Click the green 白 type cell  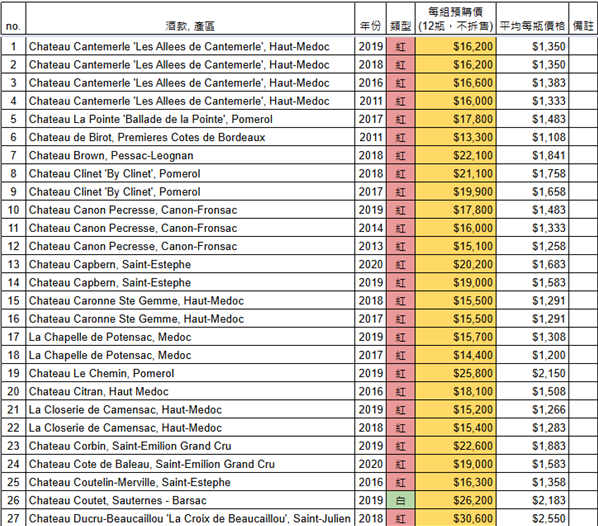point(400,500)
